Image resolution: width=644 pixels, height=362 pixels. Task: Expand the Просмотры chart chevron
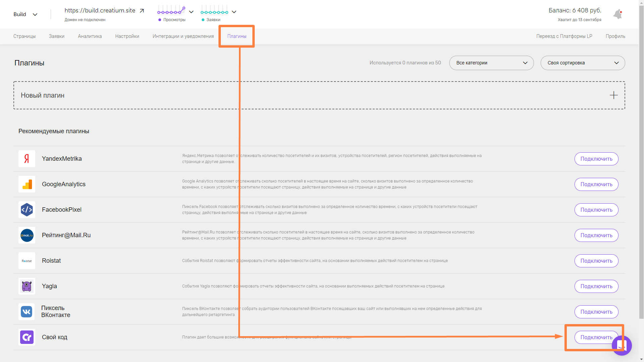click(x=191, y=12)
